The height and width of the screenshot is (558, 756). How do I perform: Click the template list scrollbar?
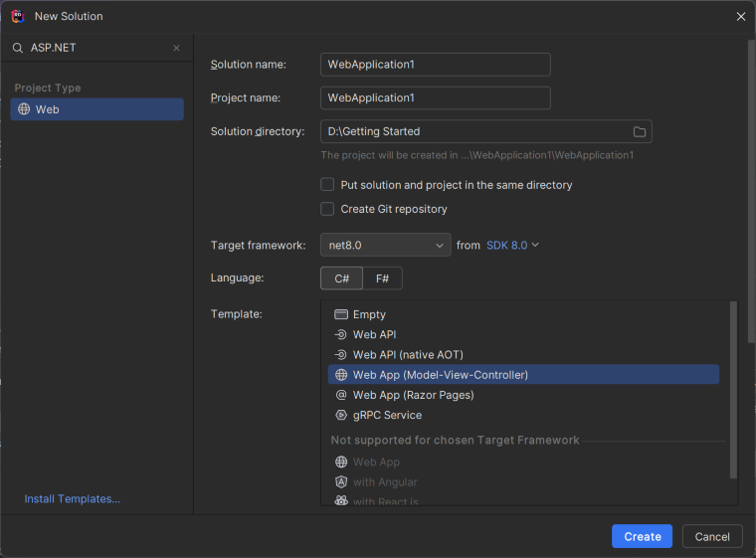point(733,388)
